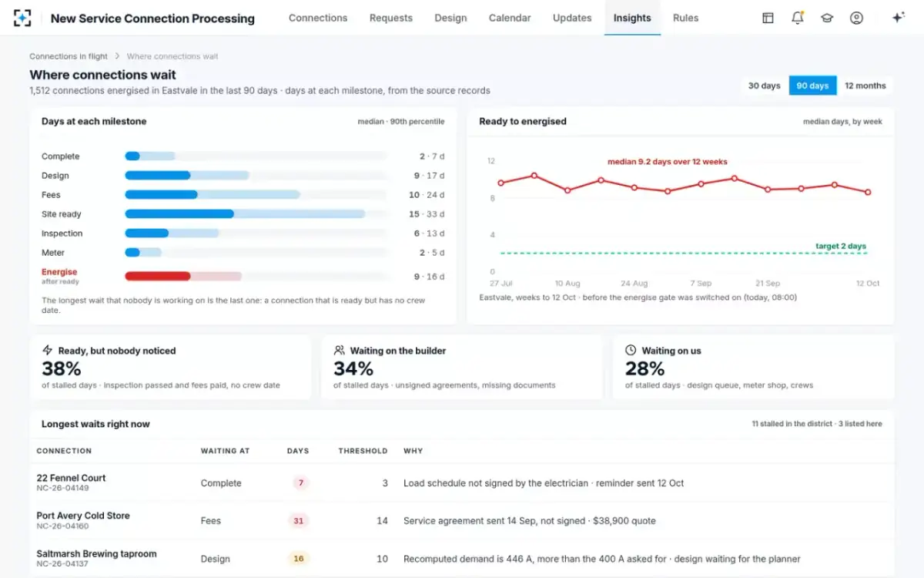The height and width of the screenshot is (578, 924).
Task: Click the Fees milestone bar
Action: tap(256, 195)
